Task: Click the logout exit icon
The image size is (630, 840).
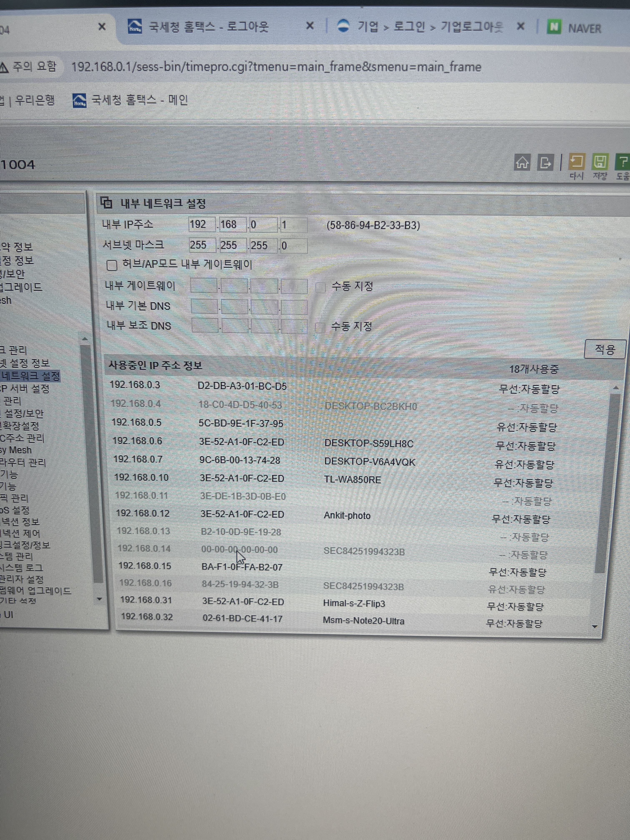Action: 545,162
